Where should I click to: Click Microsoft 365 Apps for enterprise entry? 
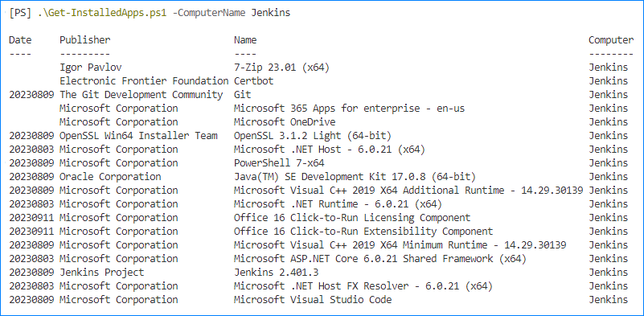click(350, 108)
